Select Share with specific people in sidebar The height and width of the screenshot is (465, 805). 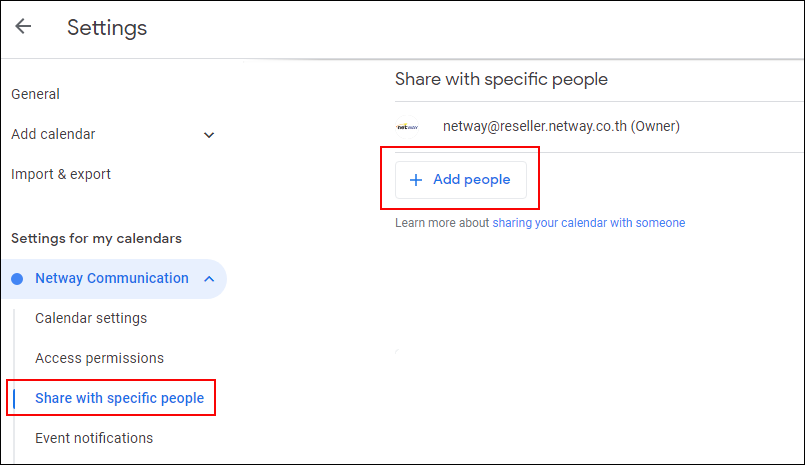click(119, 398)
